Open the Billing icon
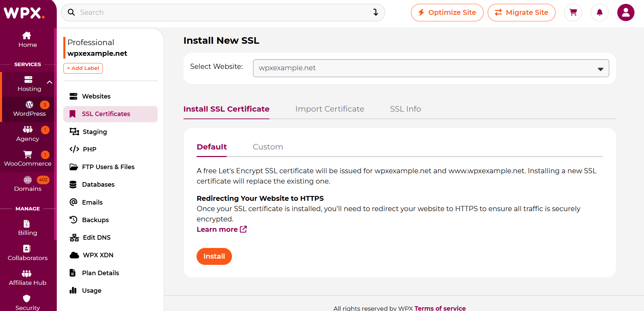Screen dimensions: 644x311 click(27, 224)
